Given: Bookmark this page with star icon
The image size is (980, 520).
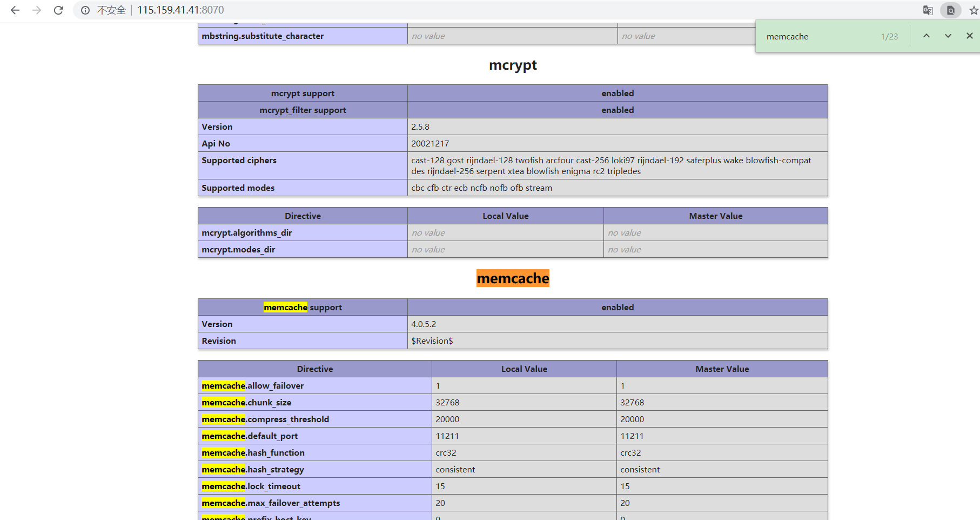Looking at the screenshot, I should [x=974, y=10].
